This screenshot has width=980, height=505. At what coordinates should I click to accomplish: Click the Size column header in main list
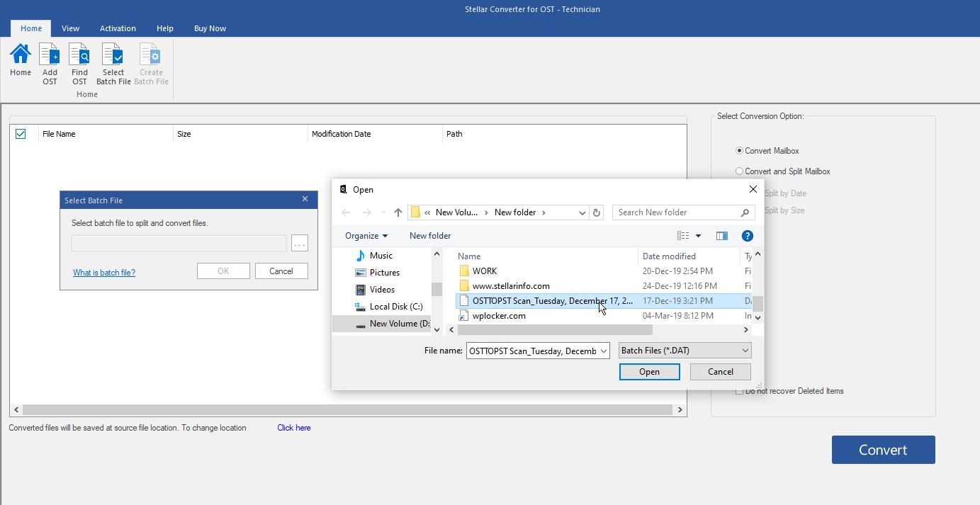coord(241,134)
